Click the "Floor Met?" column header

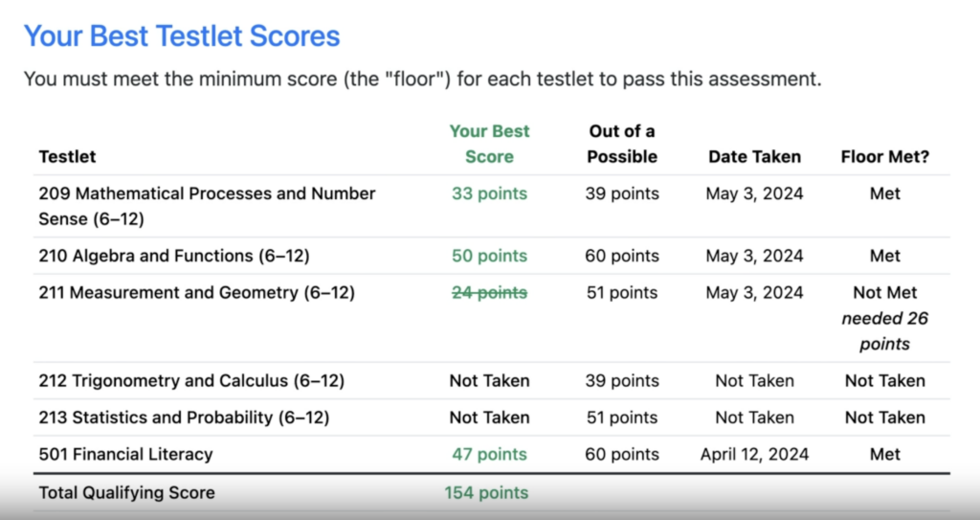coord(884,156)
